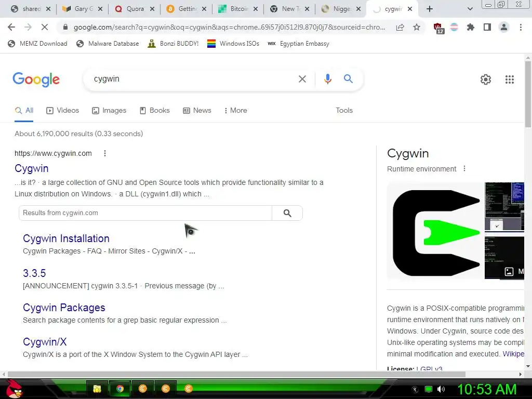Open a new tab with plus button

[430, 9]
